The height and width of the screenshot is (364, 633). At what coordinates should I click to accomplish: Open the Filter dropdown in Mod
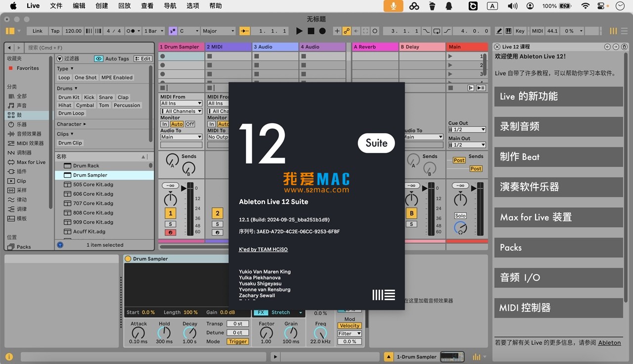pyautogui.click(x=350, y=333)
